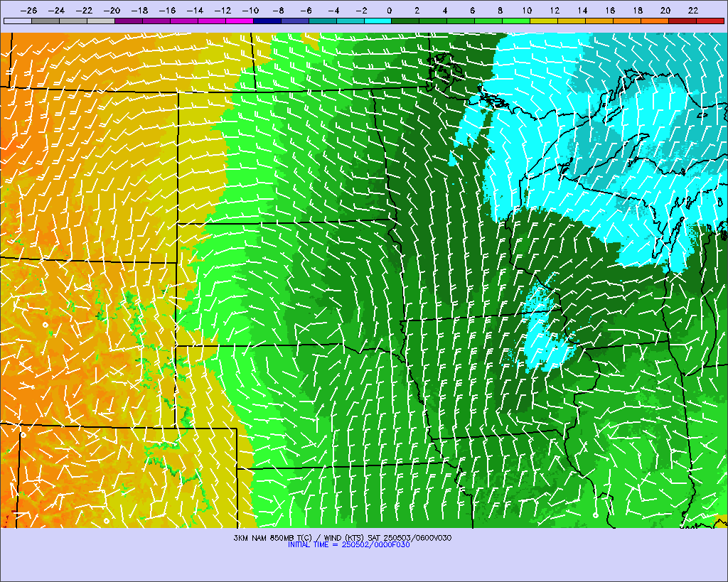Select the violet swatch between -16 and -14

click(184, 21)
